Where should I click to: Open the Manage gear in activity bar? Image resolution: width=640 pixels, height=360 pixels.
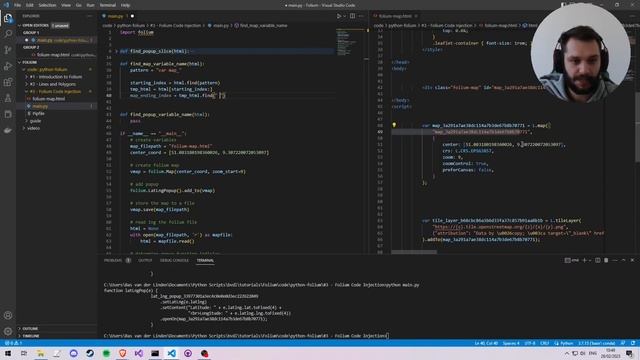click(x=8, y=331)
